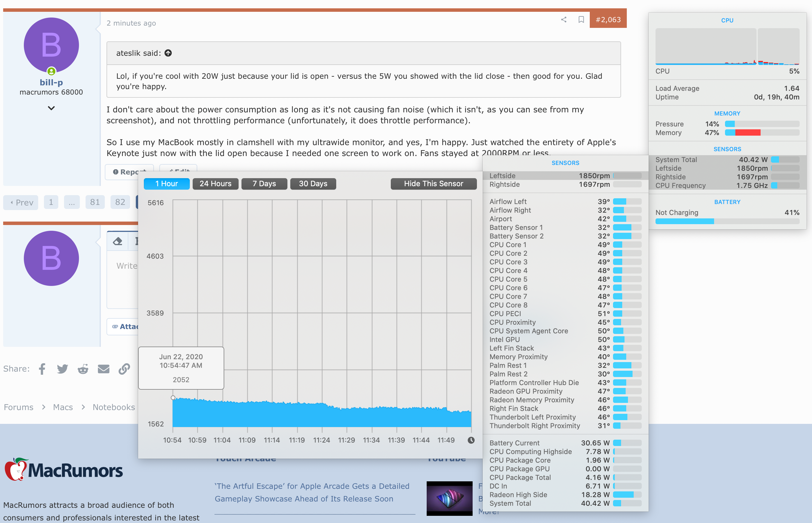The image size is (812, 523).
Task: Click the YouTube video thumbnail in the footer
Action: click(x=449, y=498)
